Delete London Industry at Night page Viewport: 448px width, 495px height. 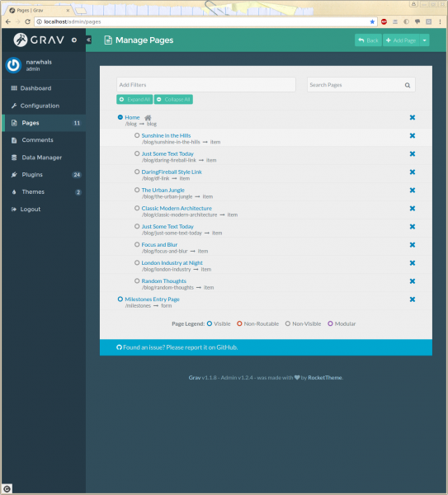point(413,263)
